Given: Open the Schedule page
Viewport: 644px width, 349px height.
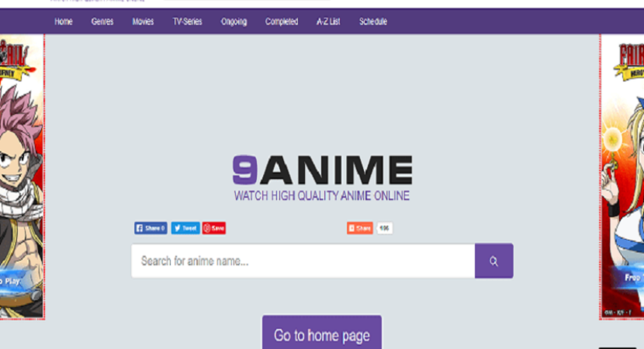Looking at the screenshot, I should [373, 22].
